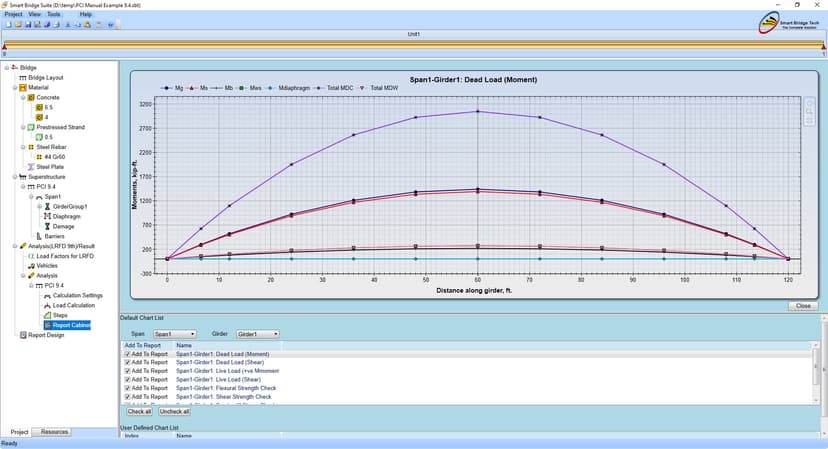This screenshot has height=449, width=828.
Task: Select the 0.5 strand item icon
Action: click(x=39, y=137)
